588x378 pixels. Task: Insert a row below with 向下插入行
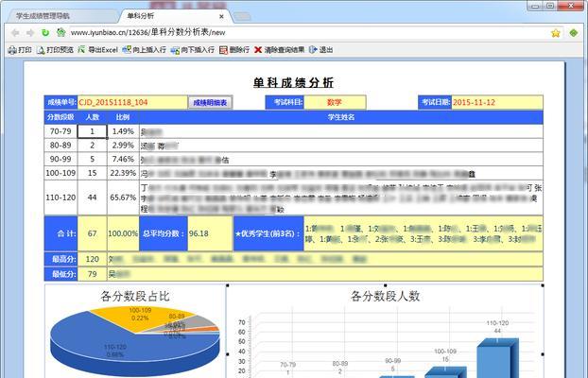192,50
